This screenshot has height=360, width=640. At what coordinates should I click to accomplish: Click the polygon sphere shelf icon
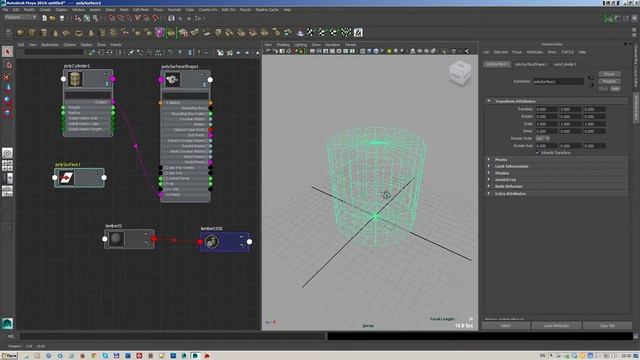[20, 33]
